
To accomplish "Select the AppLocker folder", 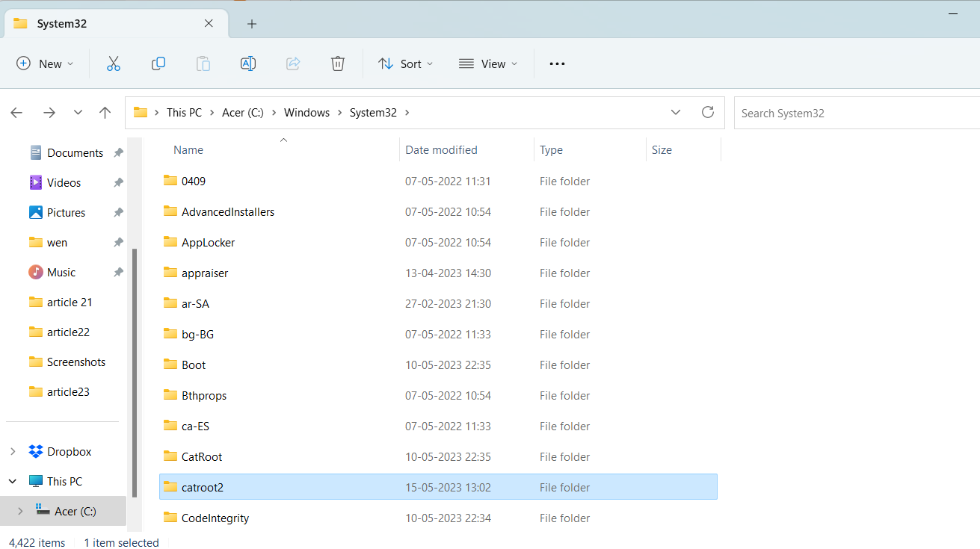I will click(x=209, y=243).
